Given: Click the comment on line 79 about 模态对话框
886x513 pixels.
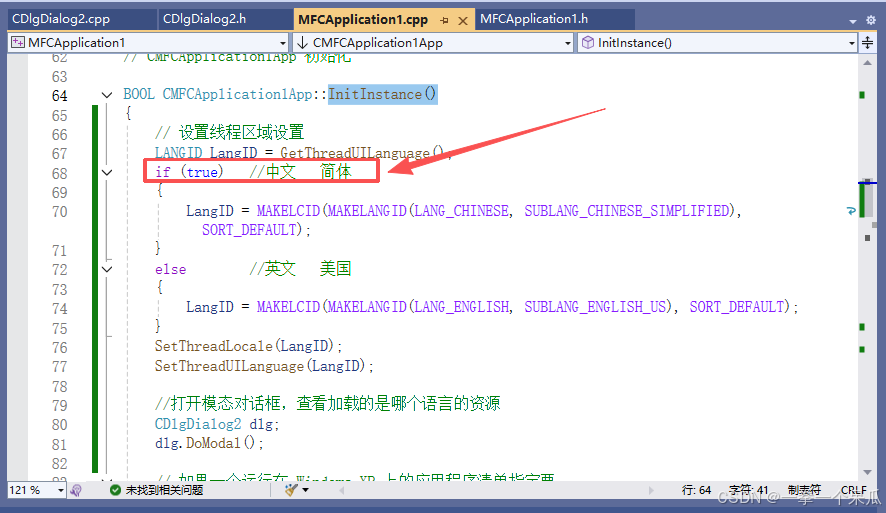Looking at the screenshot, I should (x=328, y=403).
